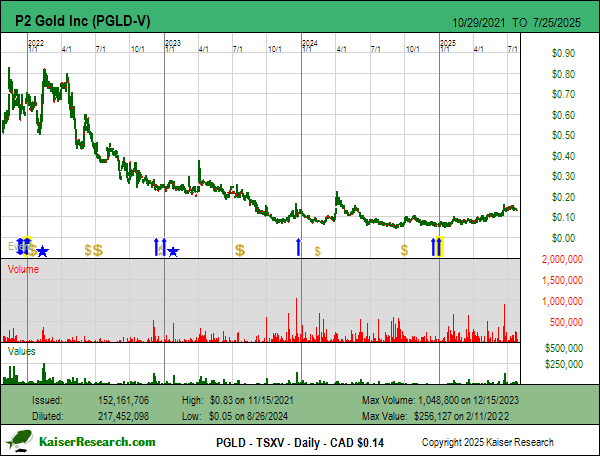This screenshot has width=600, height=456.
Task: Click the 10/29/2021 TO 7/25/2025 date range
Action: click(516, 23)
